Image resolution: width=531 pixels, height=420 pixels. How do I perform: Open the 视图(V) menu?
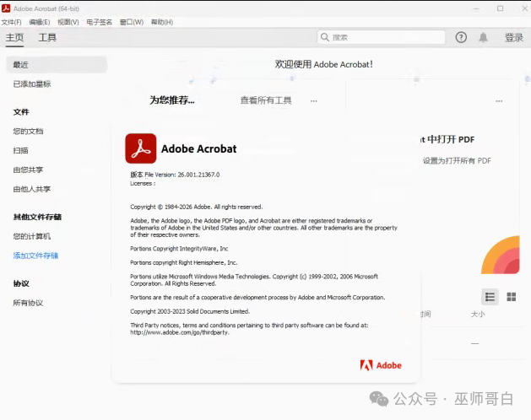pos(68,22)
